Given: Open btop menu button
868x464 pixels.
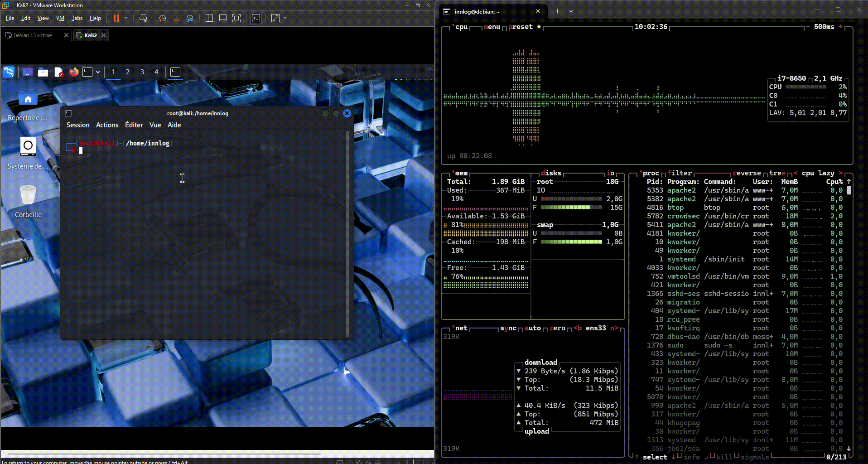Looking at the screenshot, I should click(492, 27).
